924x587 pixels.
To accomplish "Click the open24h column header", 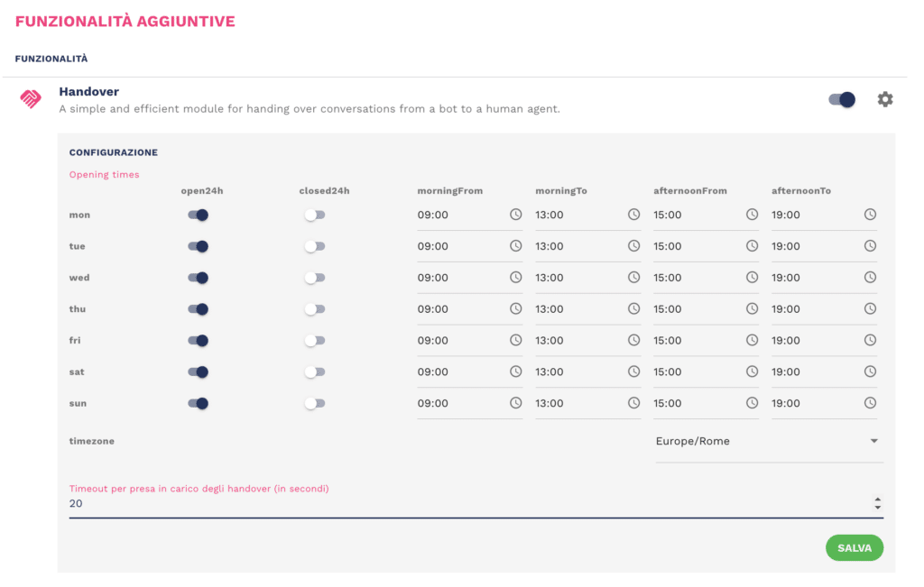I will pyautogui.click(x=201, y=191).
